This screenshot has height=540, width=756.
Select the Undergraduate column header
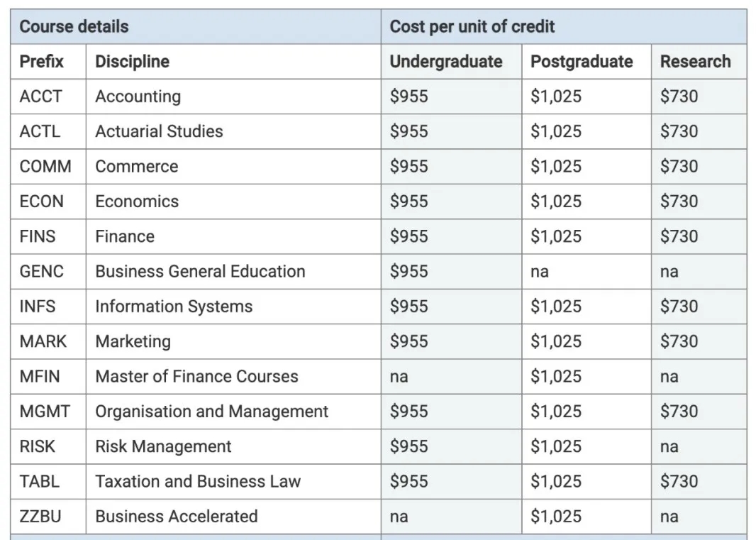pos(451,62)
